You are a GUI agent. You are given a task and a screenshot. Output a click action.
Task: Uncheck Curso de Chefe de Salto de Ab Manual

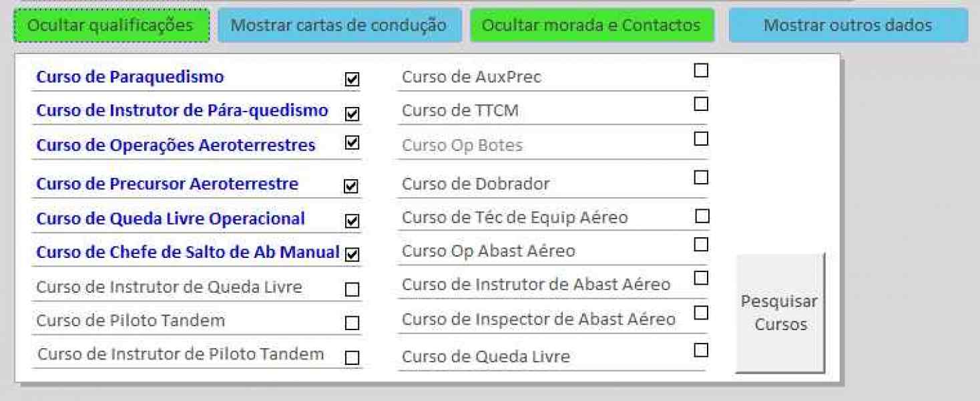click(x=352, y=254)
